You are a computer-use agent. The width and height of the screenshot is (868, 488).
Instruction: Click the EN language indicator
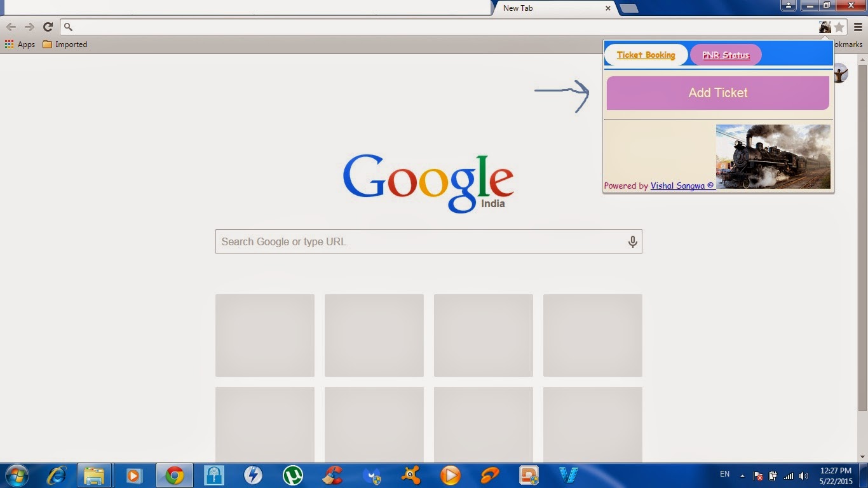point(724,474)
